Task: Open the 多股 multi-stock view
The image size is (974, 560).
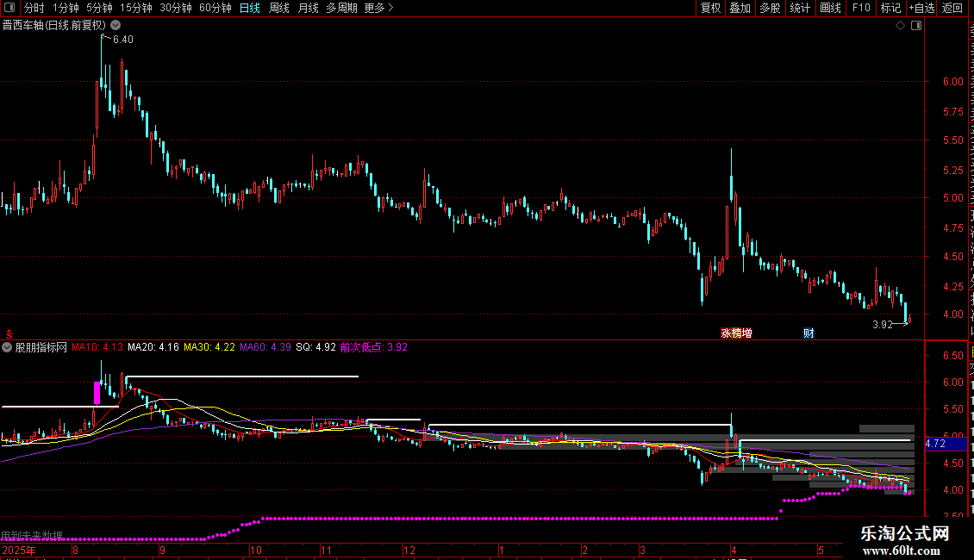Action: tap(770, 8)
